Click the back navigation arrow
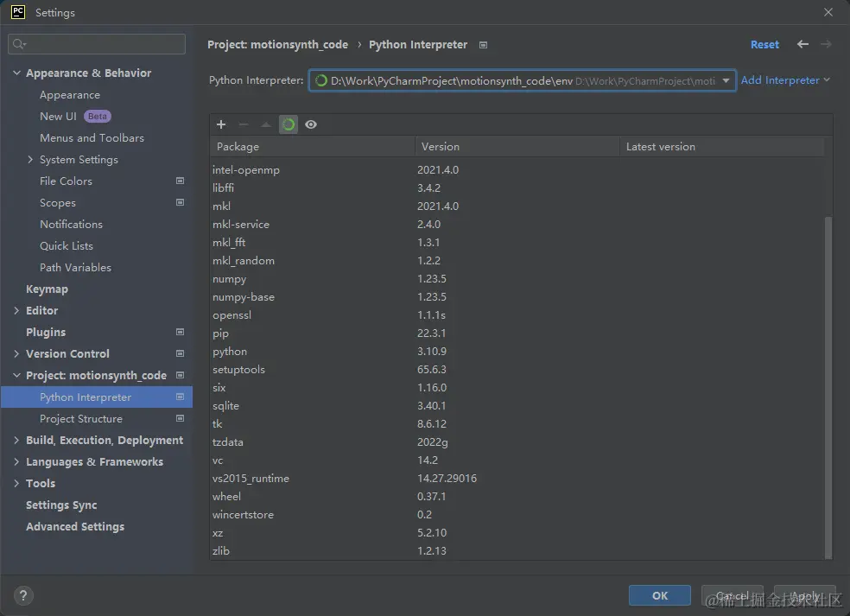The height and width of the screenshot is (616, 850). tap(802, 44)
